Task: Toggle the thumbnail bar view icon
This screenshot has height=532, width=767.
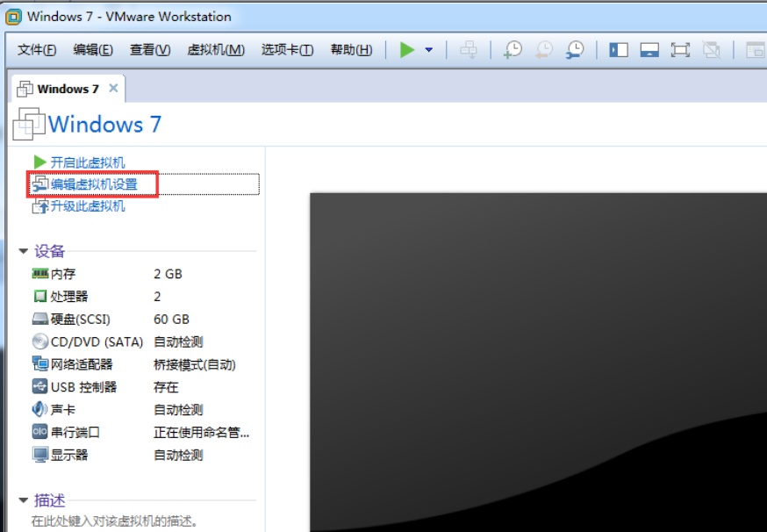Action: coord(649,50)
